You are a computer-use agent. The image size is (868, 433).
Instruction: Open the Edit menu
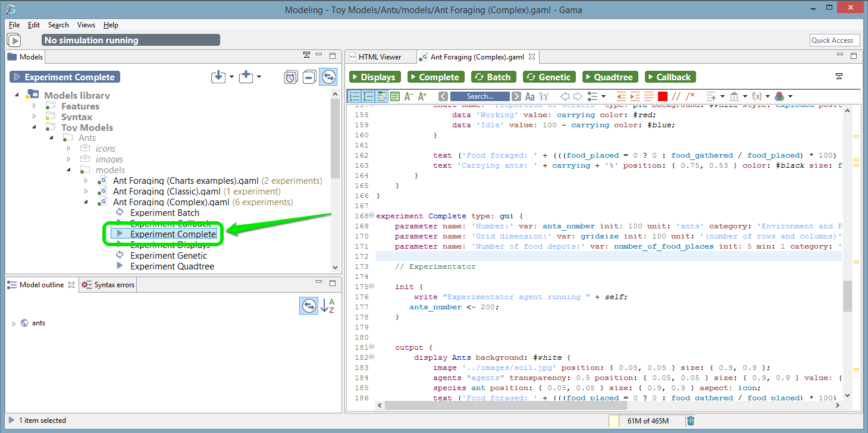pyautogui.click(x=34, y=25)
